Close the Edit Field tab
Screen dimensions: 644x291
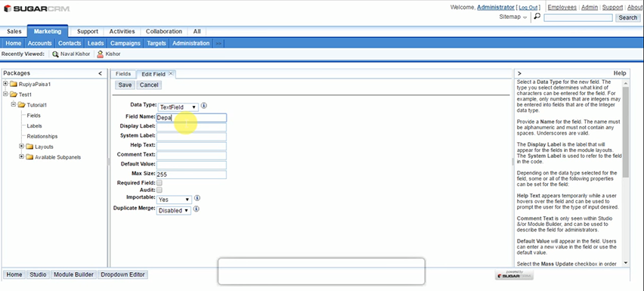170,74
